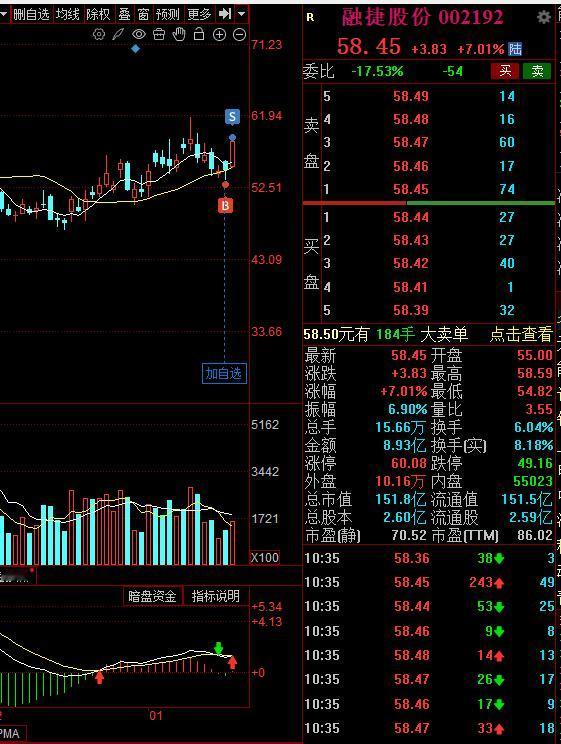Click the 01 date axis label
Screen dimensions: 561x744
coord(156,716)
